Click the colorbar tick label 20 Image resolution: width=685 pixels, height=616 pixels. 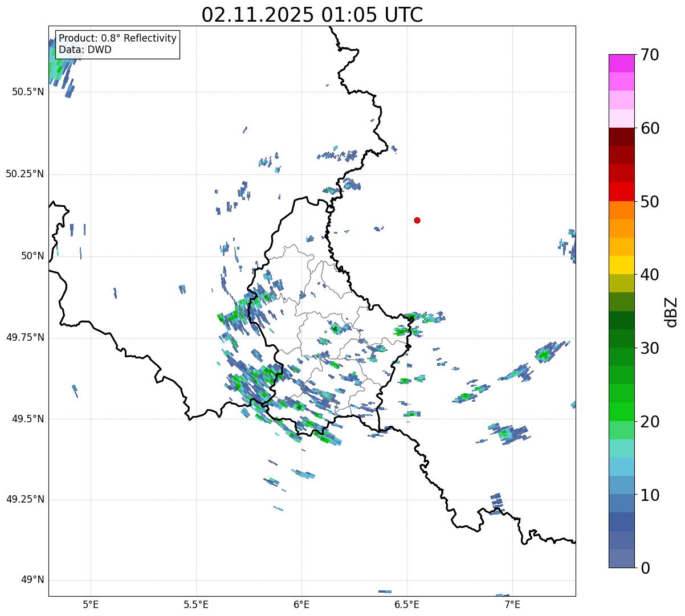click(649, 422)
